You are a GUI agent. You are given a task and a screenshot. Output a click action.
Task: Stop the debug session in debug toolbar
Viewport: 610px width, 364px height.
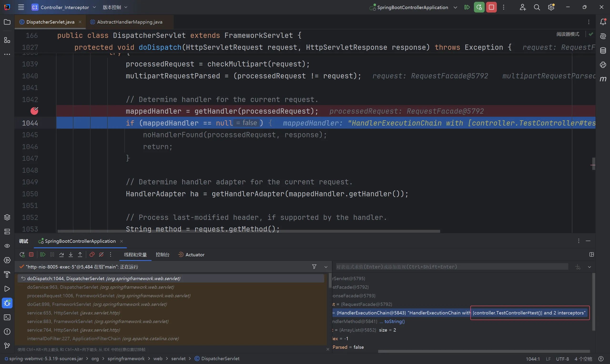pyautogui.click(x=31, y=255)
